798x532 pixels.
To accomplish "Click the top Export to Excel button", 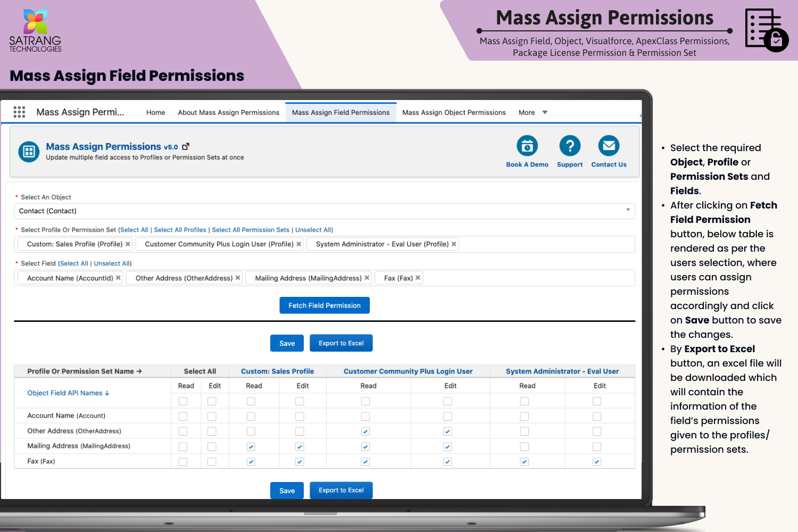I will (341, 343).
